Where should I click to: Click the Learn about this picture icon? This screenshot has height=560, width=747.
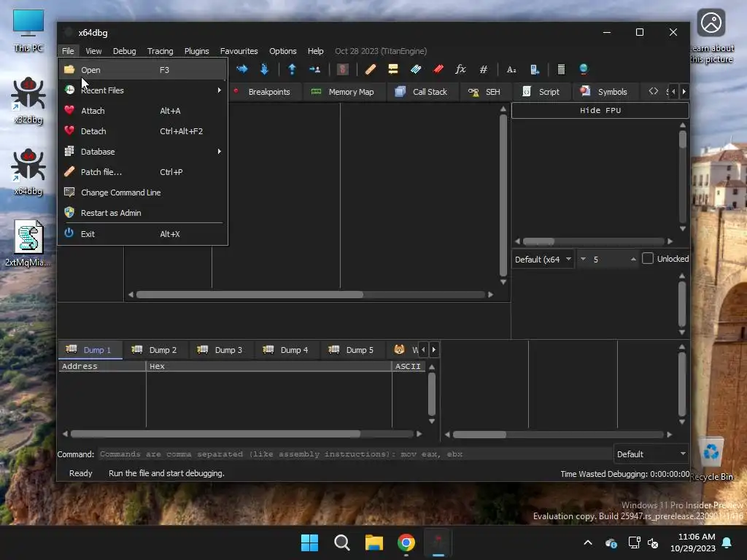click(711, 36)
